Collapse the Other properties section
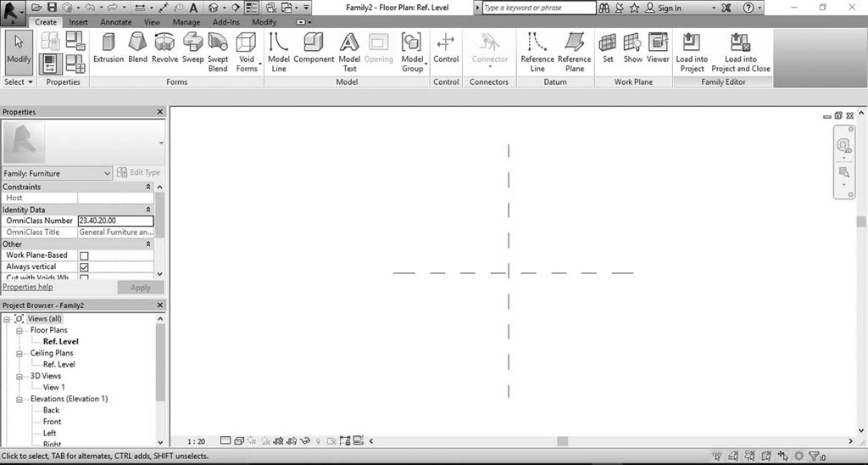868x465 pixels. click(x=148, y=244)
